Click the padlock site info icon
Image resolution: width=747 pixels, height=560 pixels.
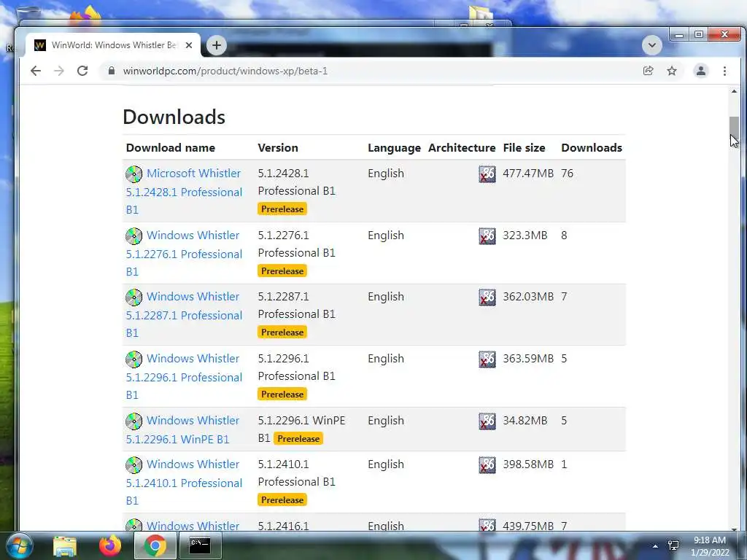112,71
